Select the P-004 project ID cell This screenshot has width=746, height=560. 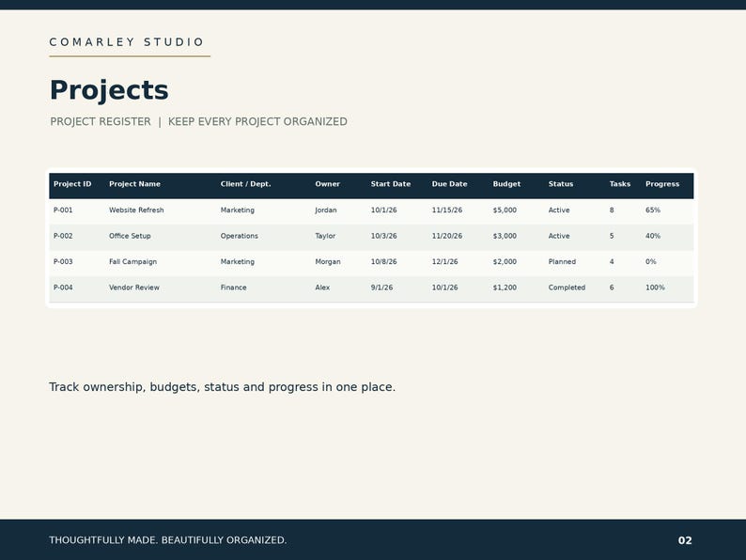(63, 288)
